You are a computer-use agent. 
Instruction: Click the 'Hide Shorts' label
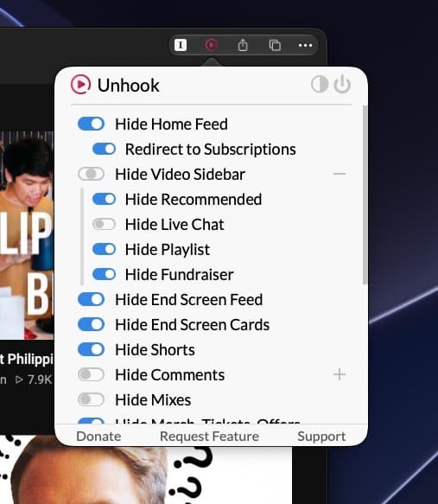(x=156, y=350)
